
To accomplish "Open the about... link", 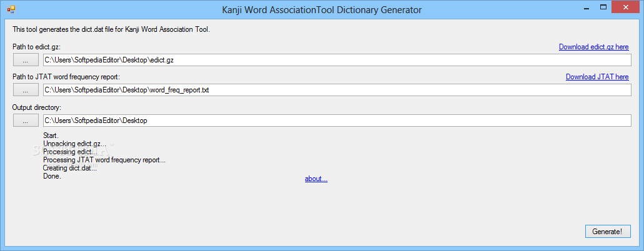I will [x=316, y=179].
